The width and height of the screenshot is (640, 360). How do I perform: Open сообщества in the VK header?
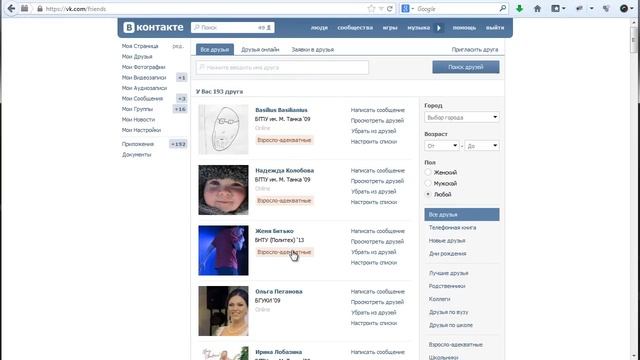355,28
